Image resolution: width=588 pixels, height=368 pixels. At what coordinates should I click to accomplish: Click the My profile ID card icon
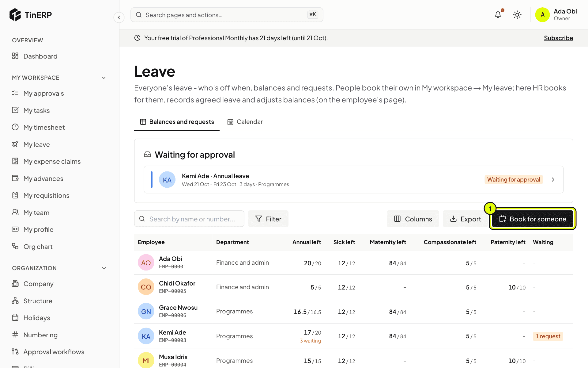(x=15, y=229)
